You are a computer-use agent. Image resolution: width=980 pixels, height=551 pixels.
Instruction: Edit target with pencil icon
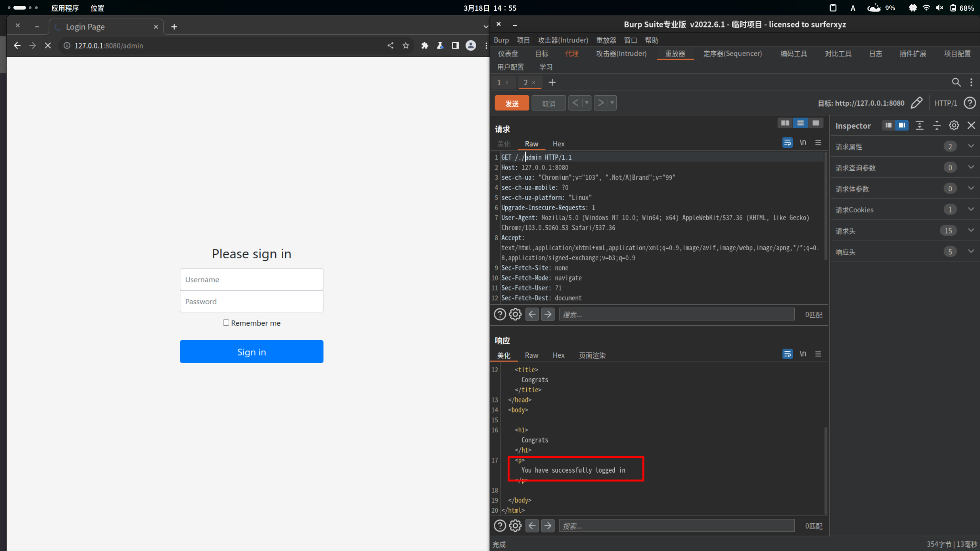click(916, 103)
